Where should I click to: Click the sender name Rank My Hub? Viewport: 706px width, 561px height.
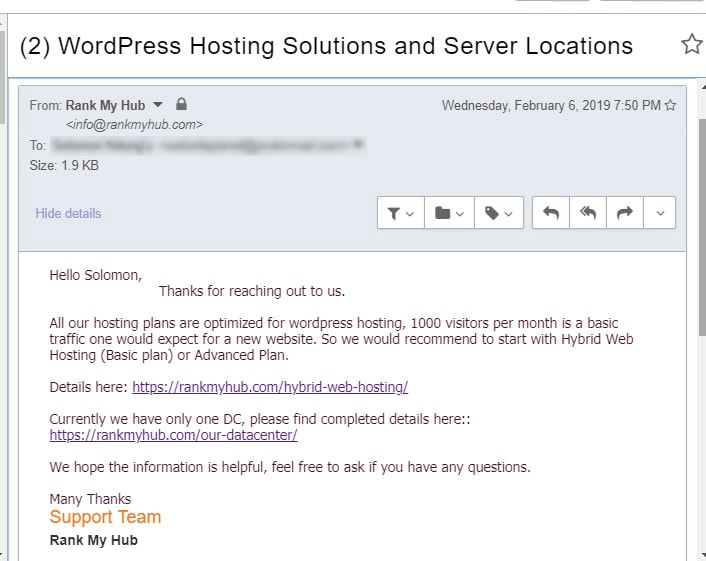point(105,105)
